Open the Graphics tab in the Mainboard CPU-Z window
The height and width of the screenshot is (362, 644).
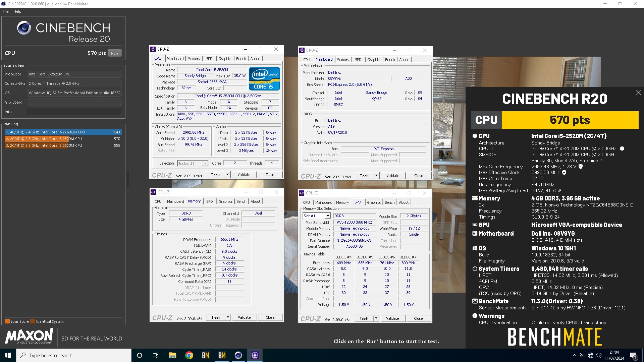coord(374,60)
